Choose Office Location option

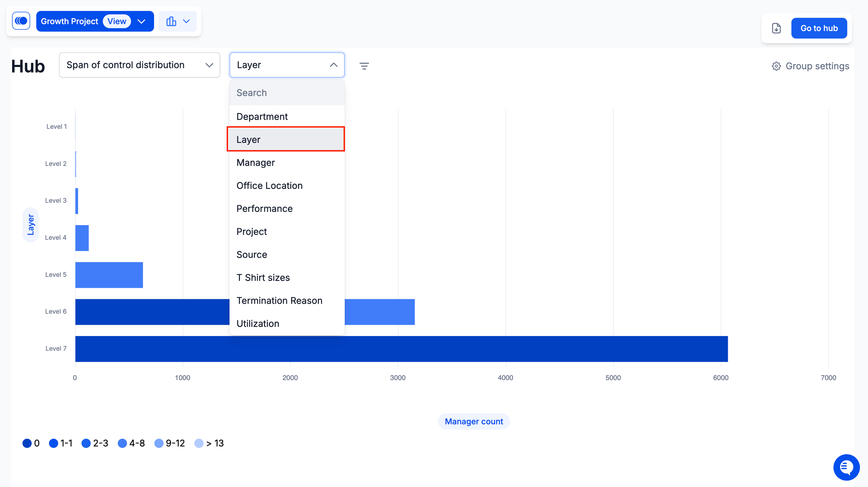tap(287, 186)
